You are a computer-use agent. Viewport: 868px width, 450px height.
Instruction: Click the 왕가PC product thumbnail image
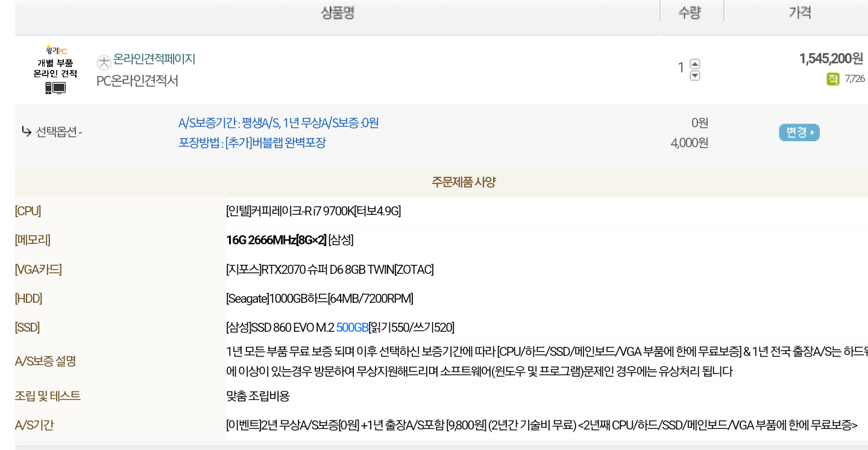click(55, 69)
